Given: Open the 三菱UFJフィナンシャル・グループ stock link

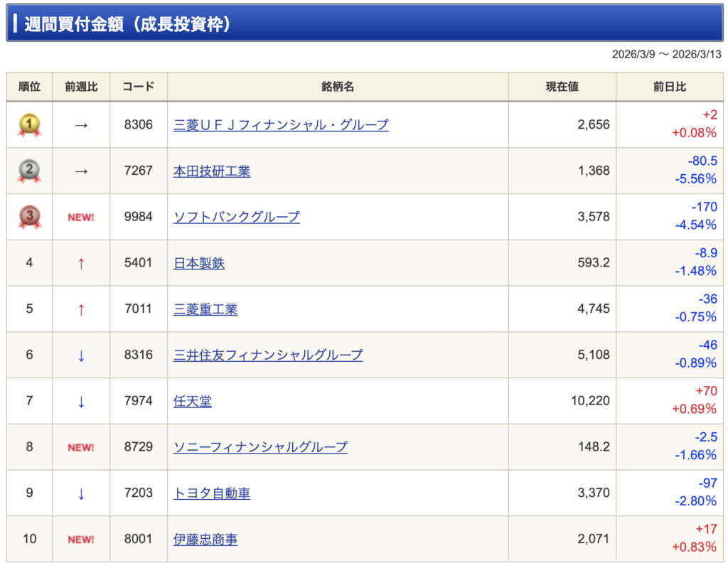Looking at the screenshot, I should point(281,125).
